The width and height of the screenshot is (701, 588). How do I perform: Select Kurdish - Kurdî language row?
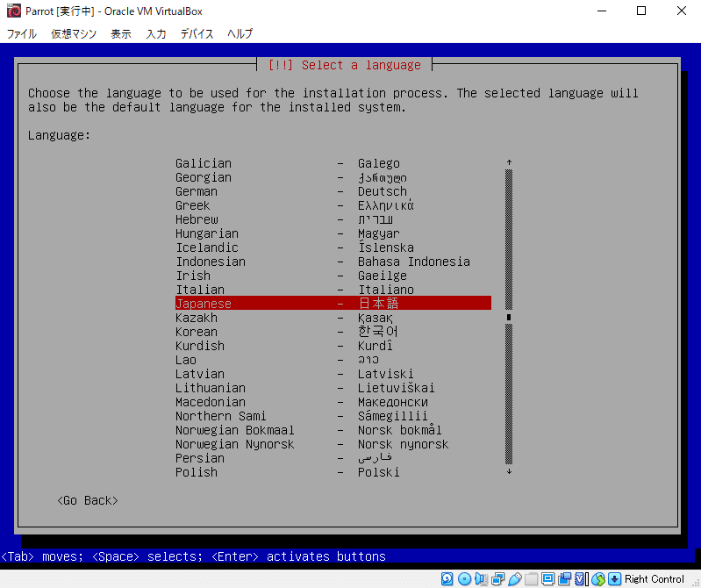pos(333,346)
